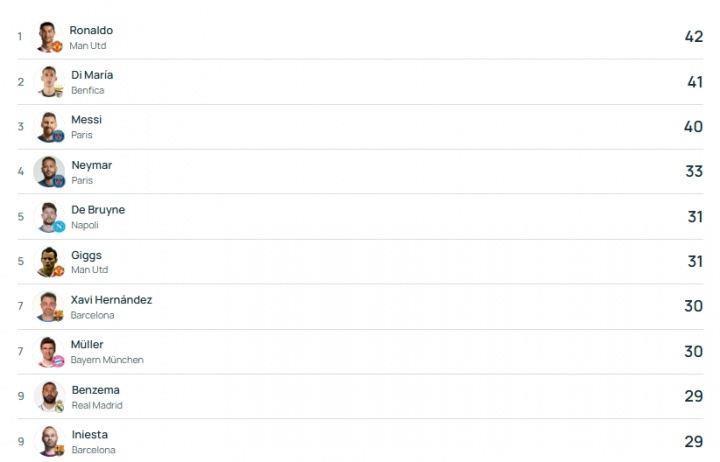Click the Napoli badge on De Bruyne's avatar
This screenshot has width=720, height=462.
pyautogui.click(x=59, y=226)
